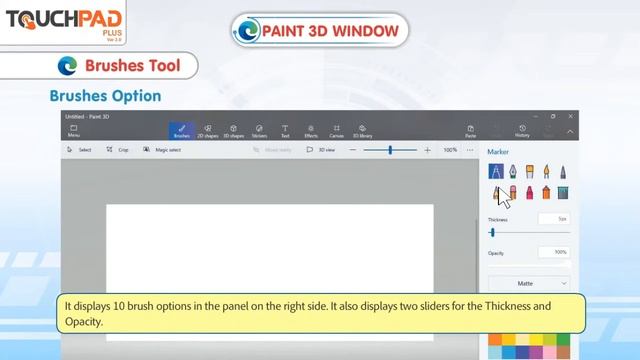Activate the Crop tool
Screen dimensions: 640x360
(x=118, y=150)
